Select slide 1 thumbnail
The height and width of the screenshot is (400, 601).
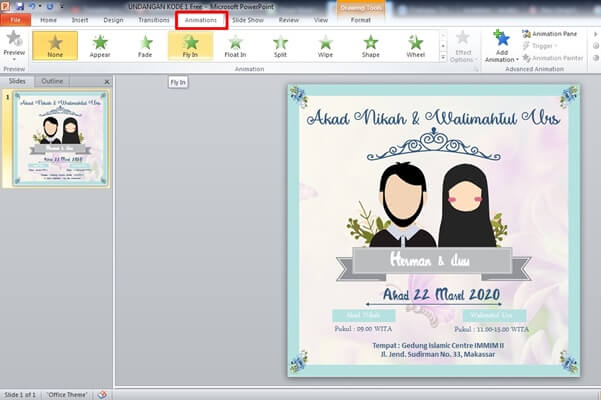(x=61, y=138)
